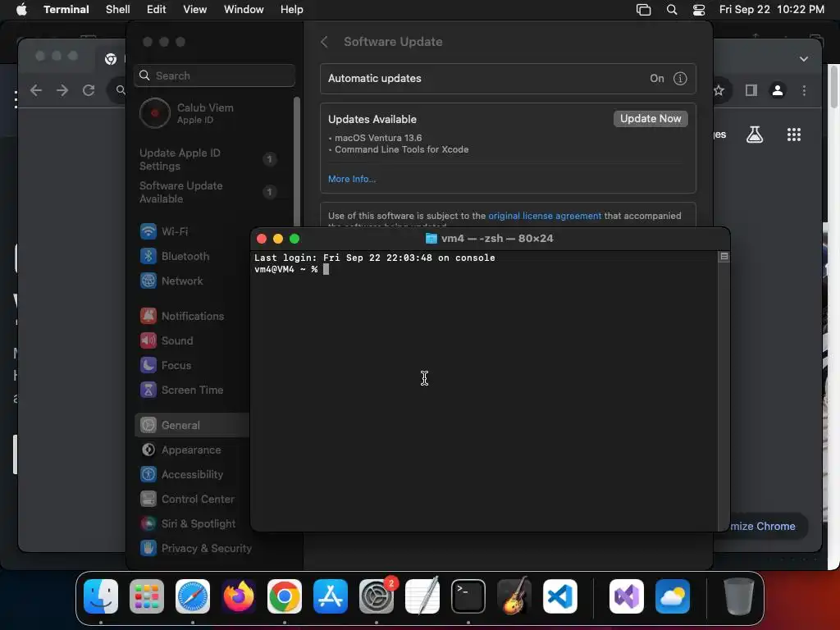Open the View menu
Viewport: 840px width, 630px height.
click(195, 10)
